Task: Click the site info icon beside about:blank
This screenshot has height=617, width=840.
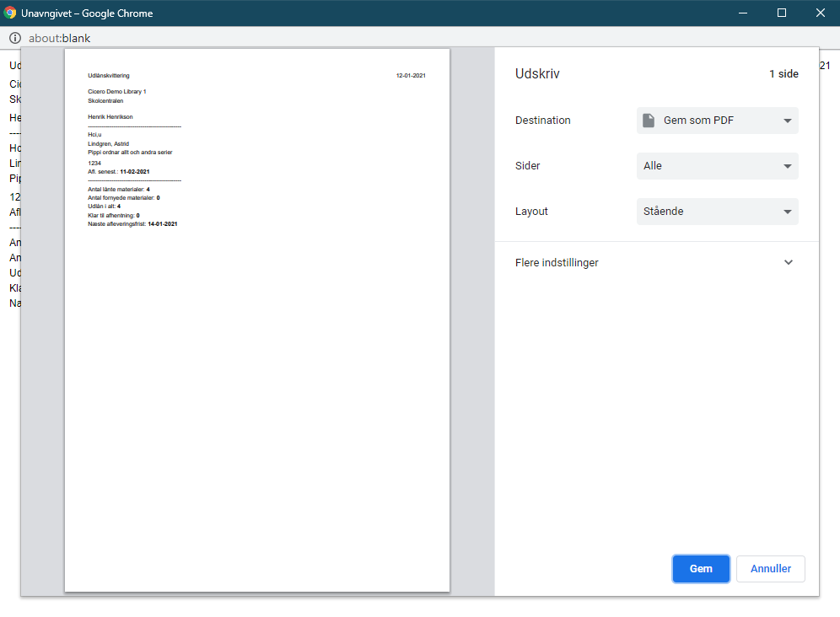Action: [x=15, y=38]
